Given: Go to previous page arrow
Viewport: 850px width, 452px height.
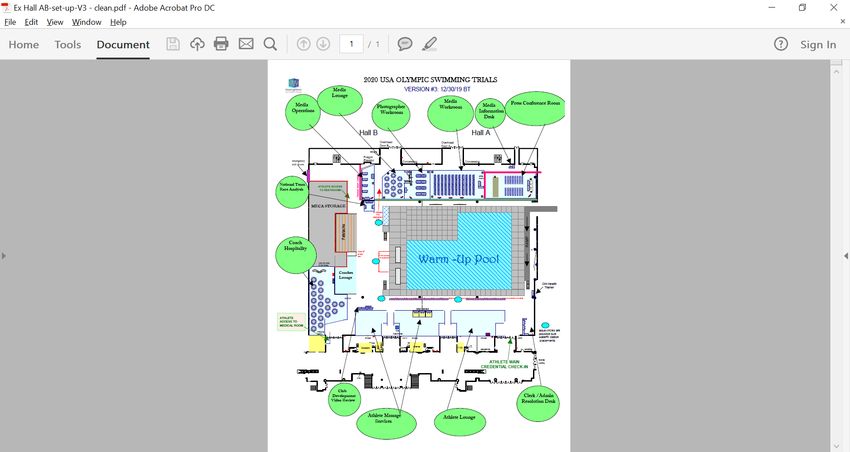Looking at the screenshot, I should coord(304,44).
